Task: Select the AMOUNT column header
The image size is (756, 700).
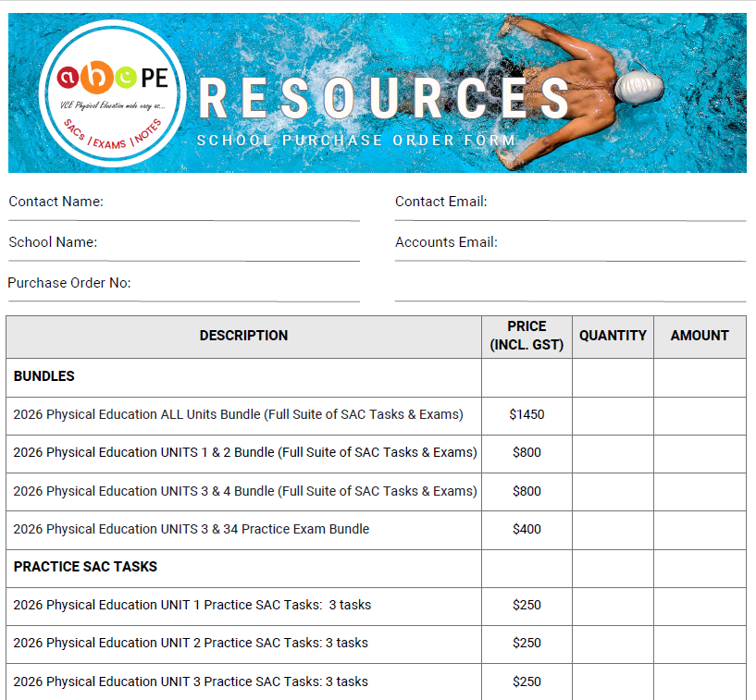Action: coord(700,337)
